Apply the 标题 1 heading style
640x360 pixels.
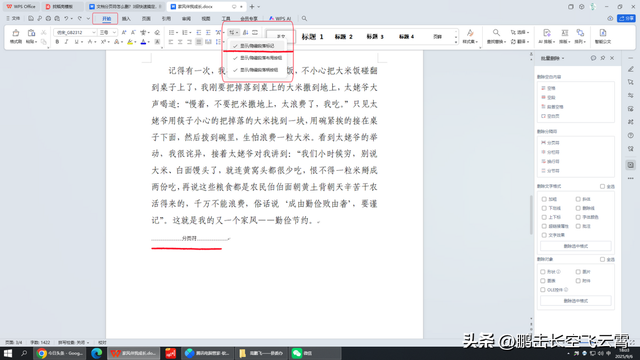313,37
